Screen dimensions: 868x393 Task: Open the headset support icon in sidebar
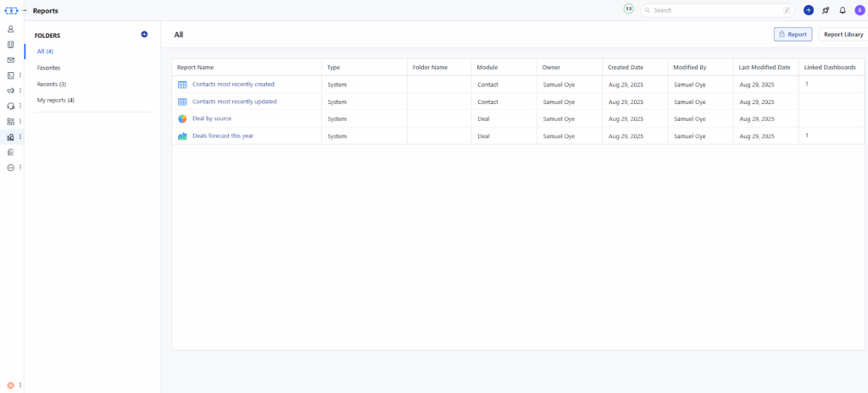[10, 106]
